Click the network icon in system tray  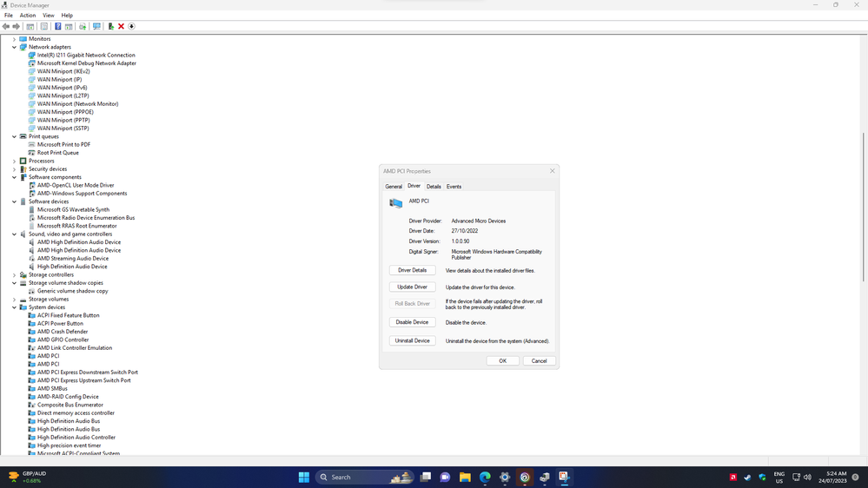pyautogui.click(x=796, y=477)
